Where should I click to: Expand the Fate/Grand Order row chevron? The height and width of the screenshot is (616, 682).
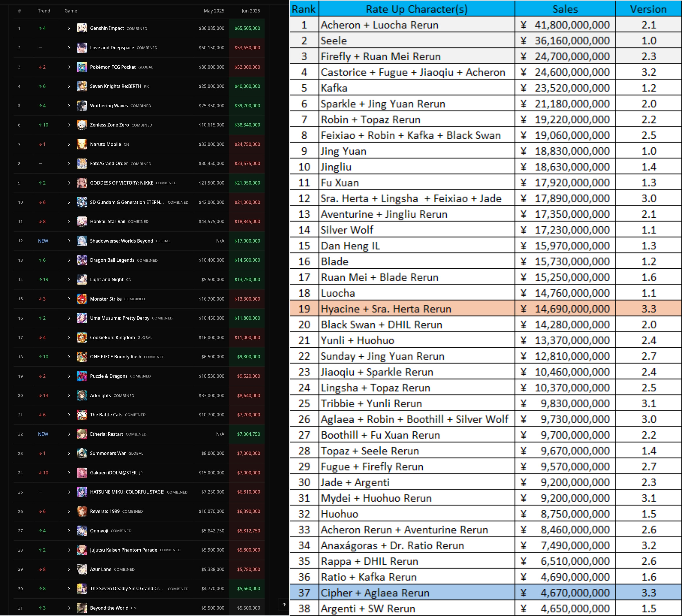point(69,163)
